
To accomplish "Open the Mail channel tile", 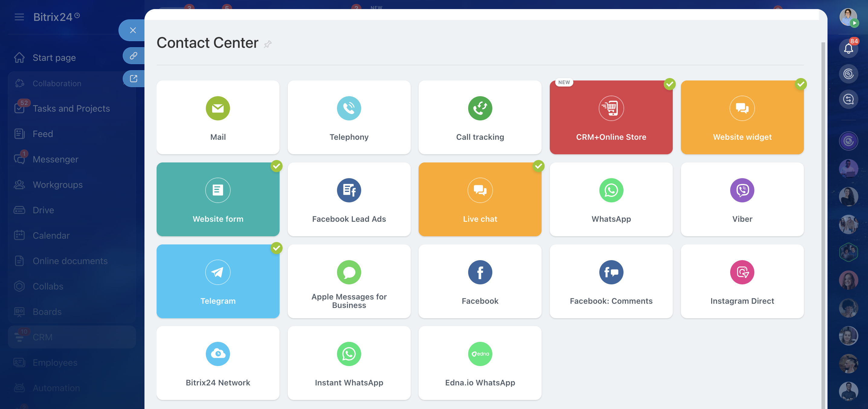I will pyautogui.click(x=218, y=117).
